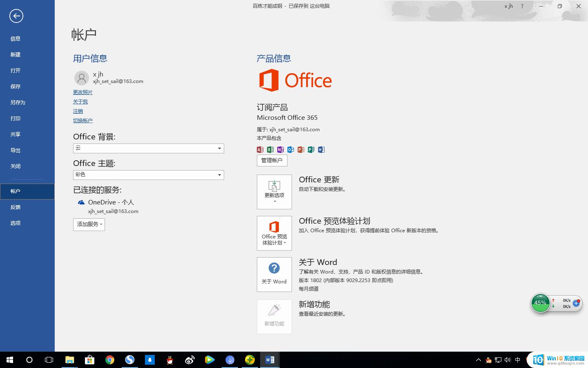This screenshot has height=368, width=588.
Task: Open the Office 主题 dropdown
Action: click(148, 175)
